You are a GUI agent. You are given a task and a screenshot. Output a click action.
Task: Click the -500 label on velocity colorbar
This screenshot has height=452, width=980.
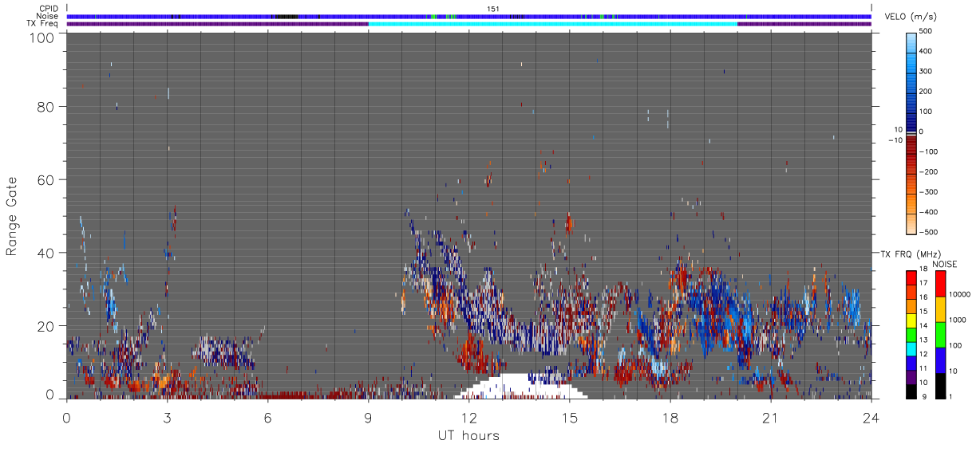931,232
